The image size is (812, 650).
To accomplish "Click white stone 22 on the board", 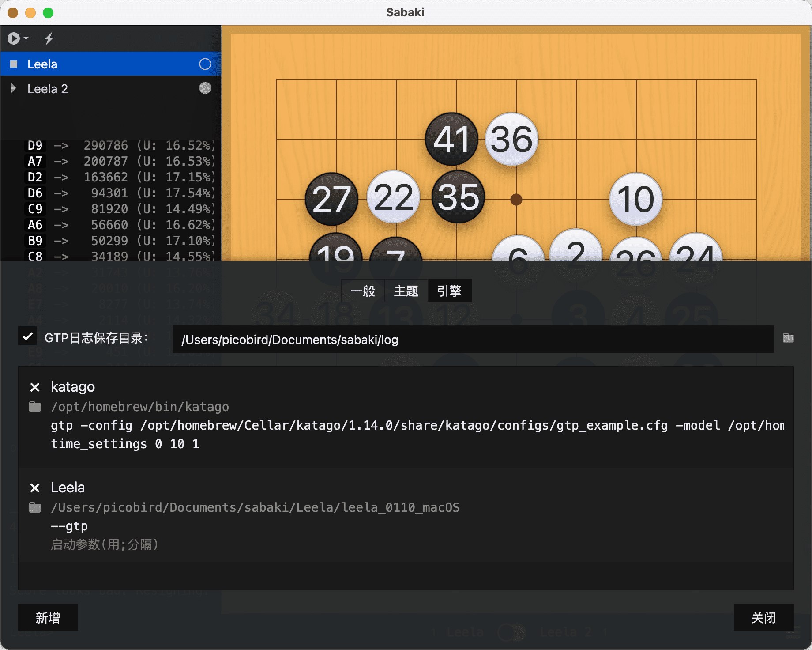I will point(393,197).
